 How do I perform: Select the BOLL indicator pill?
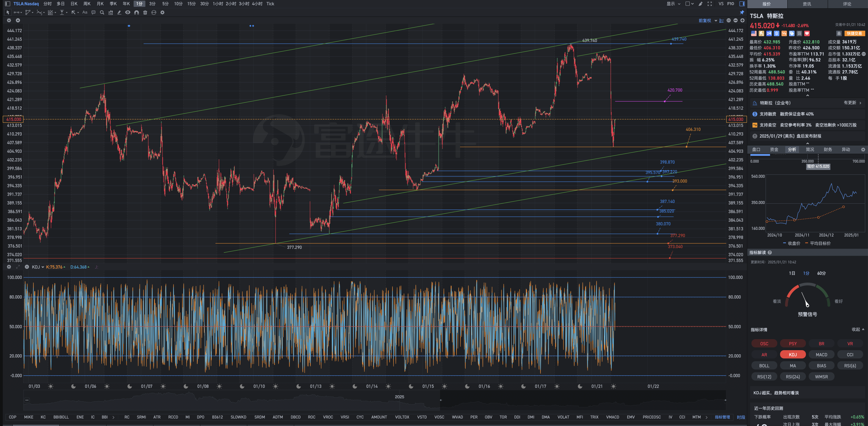(764, 366)
